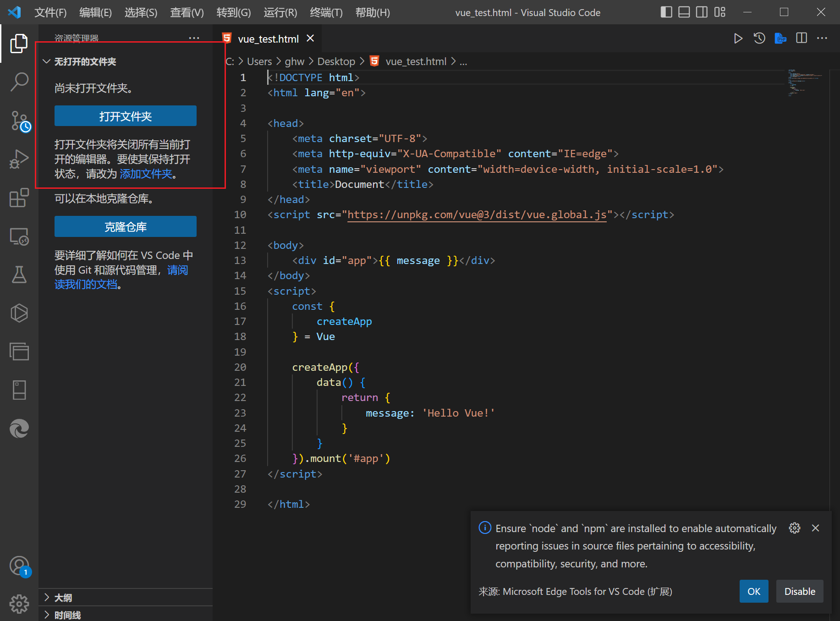Click the 添加文件夹 link

tap(146, 174)
